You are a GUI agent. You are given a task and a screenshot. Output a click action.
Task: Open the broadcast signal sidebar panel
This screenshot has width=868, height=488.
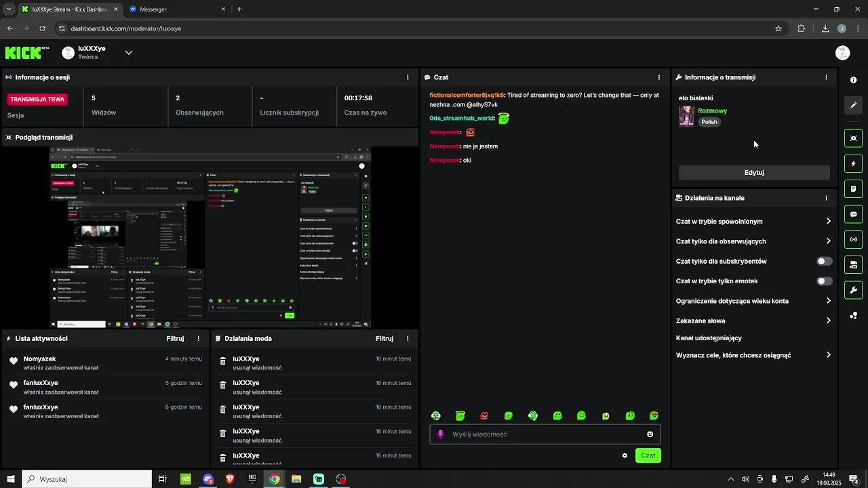[853, 239]
